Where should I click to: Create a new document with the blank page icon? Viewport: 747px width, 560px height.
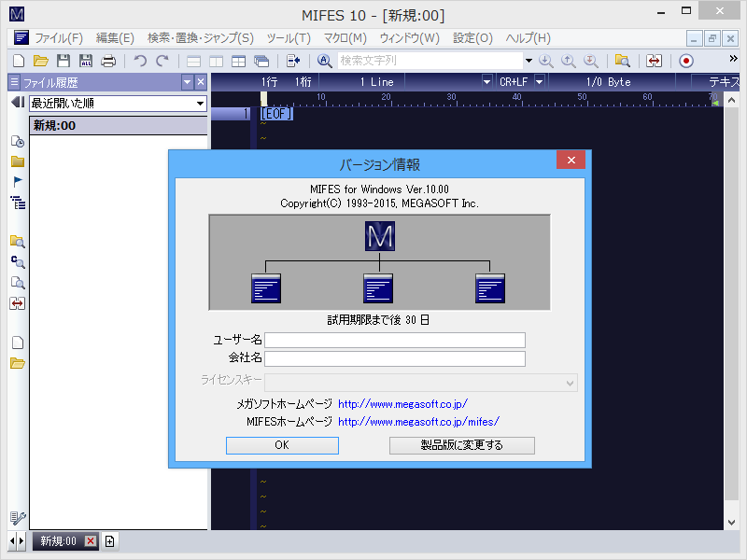17,61
